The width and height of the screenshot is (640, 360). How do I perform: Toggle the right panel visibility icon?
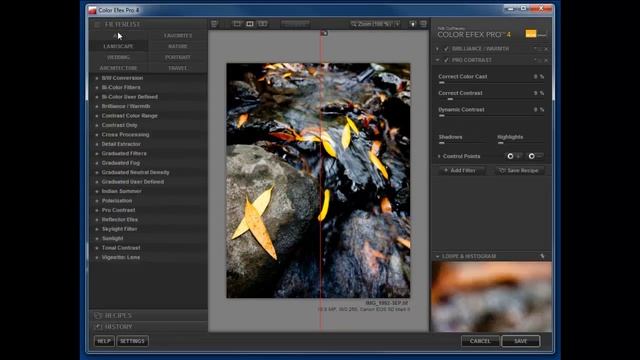coord(423,24)
